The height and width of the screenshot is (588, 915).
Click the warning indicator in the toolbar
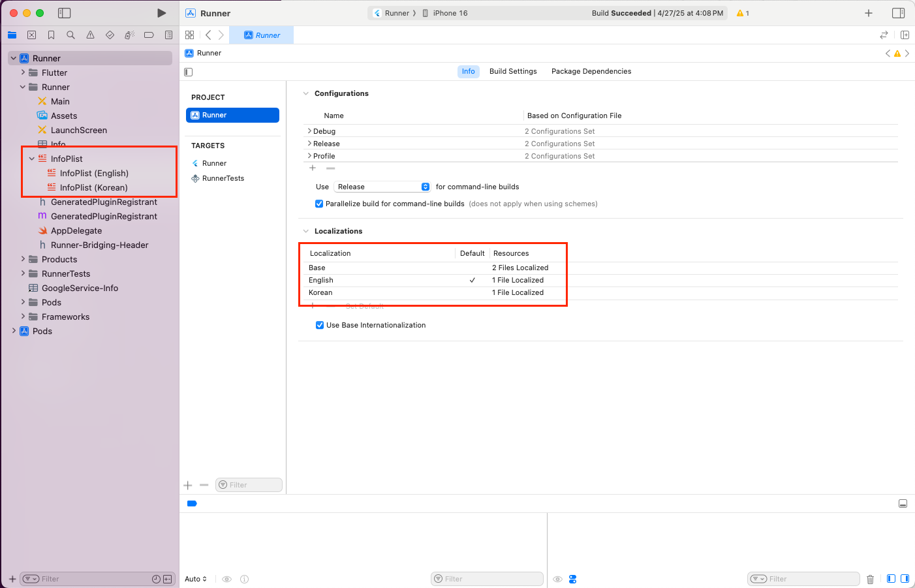coord(743,13)
